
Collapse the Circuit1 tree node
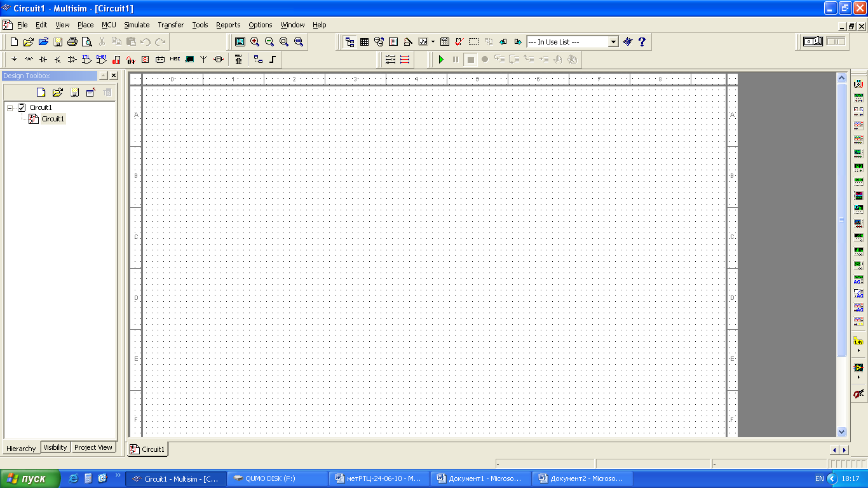pyautogui.click(x=10, y=108)
